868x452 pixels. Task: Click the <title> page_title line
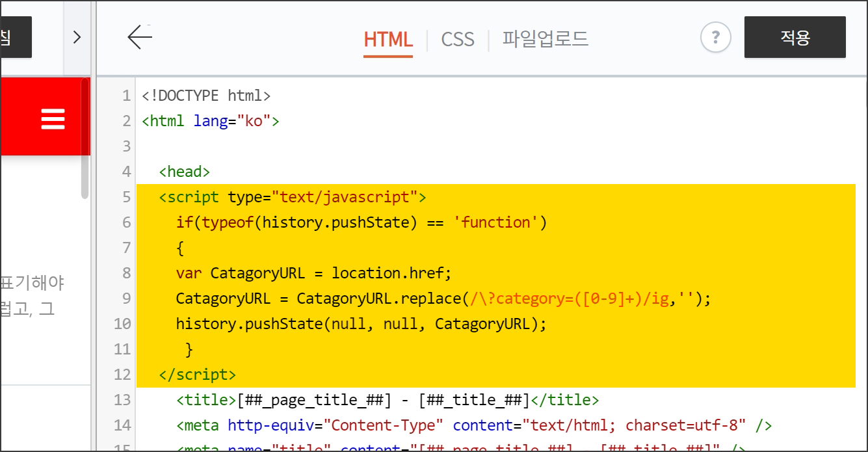pos(388,400)
